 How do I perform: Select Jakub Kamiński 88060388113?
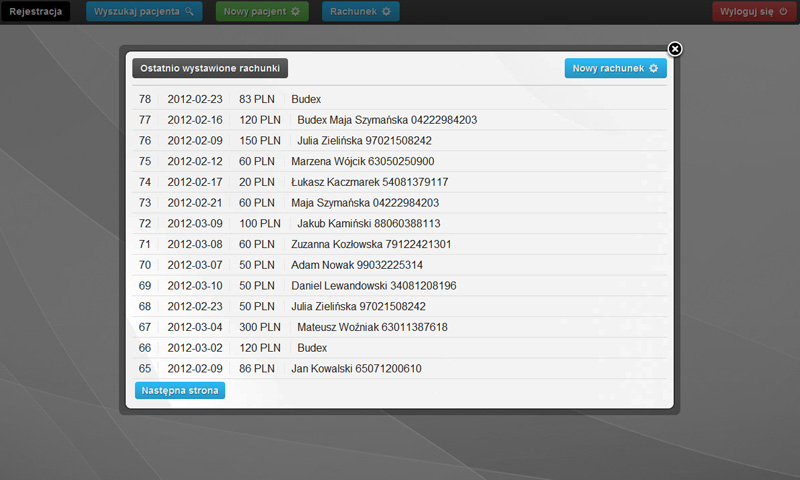(369, 223)
